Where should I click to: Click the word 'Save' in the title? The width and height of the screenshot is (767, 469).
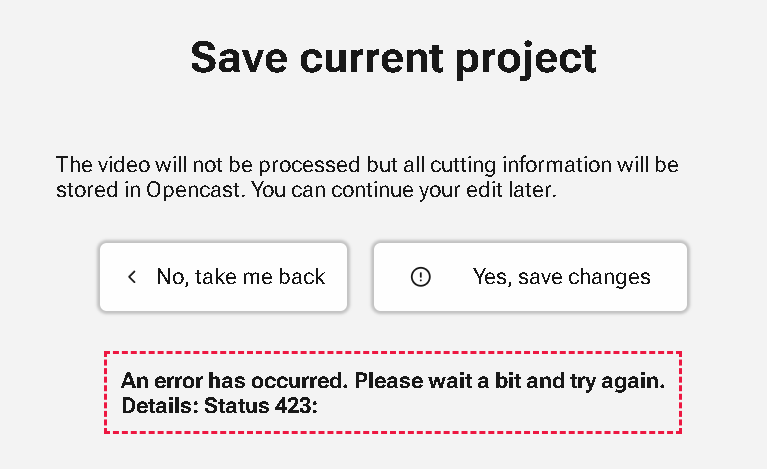[239, 58]
